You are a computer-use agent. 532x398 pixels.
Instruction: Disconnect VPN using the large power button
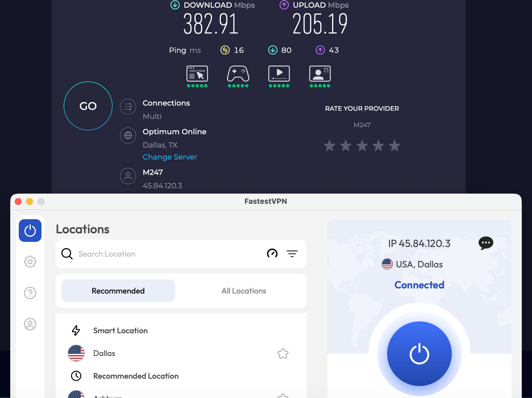click(419, 353)
